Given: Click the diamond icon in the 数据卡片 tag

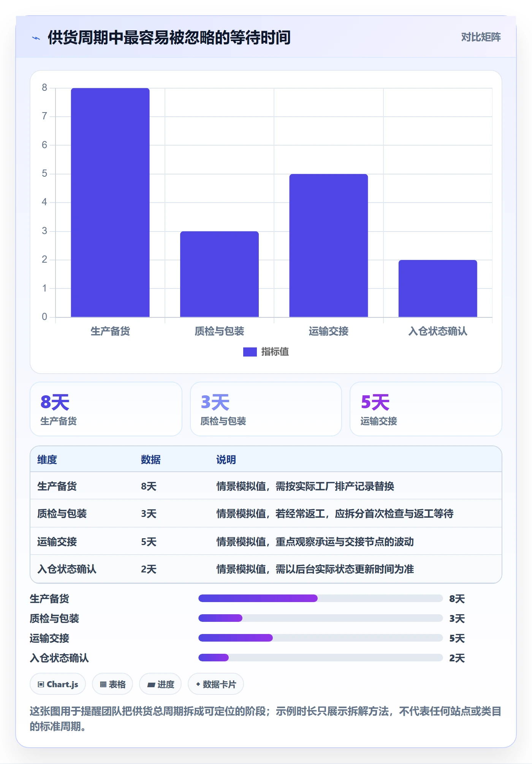Looking at the screenshot, I should 198,684.
